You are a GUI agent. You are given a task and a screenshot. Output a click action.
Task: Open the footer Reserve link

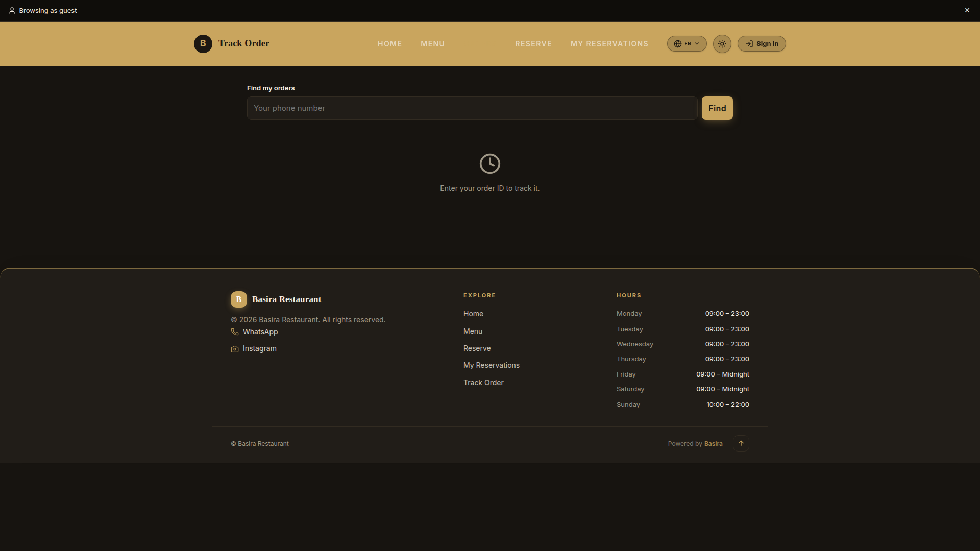[x=477, y=348]
